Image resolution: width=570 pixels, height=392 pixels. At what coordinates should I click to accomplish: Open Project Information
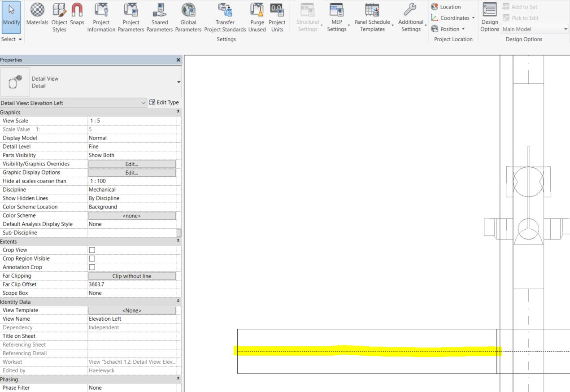(101, 17)
